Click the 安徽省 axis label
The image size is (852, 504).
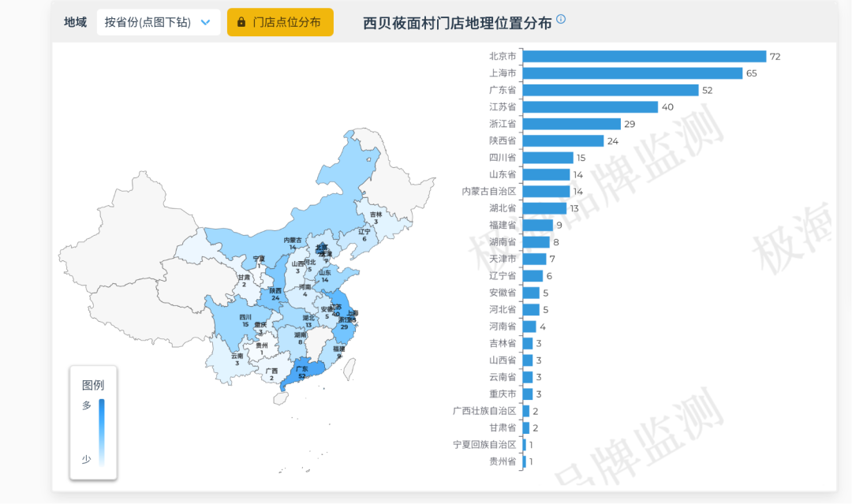tap(503, 293)
